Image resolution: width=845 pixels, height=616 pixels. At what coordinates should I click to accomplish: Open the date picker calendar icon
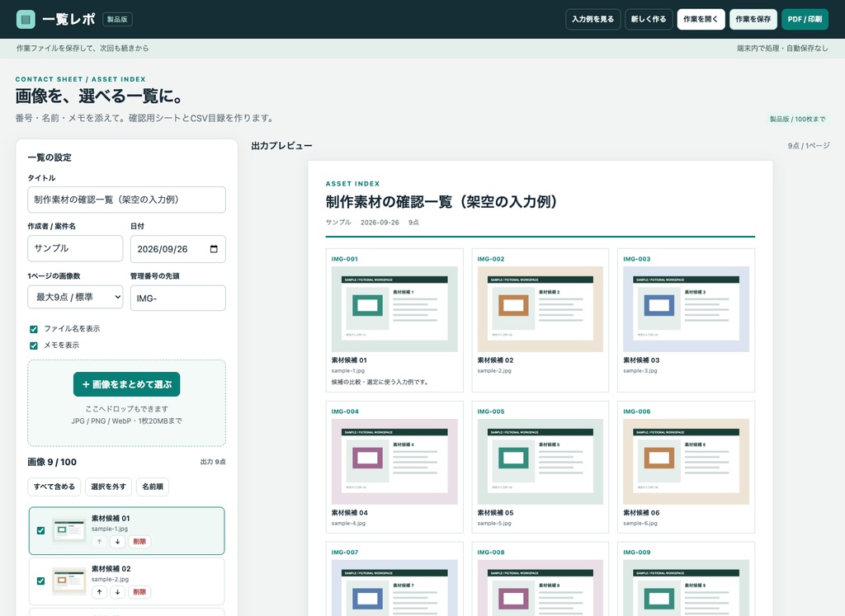214,249
